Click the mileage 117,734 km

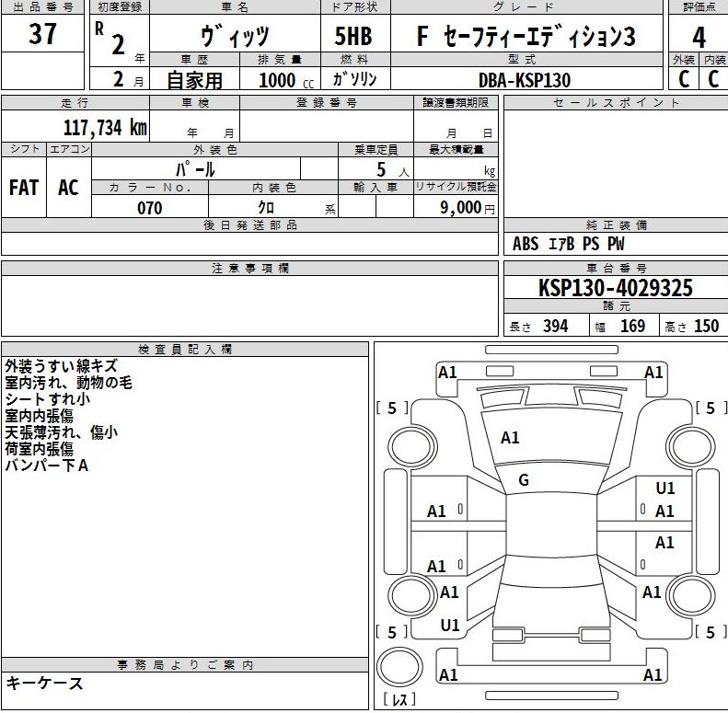(105, 127)
